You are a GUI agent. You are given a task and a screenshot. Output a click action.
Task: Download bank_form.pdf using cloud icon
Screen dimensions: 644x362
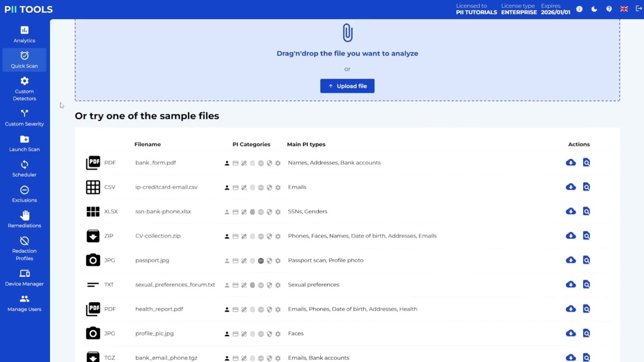[x=571, y=162]
